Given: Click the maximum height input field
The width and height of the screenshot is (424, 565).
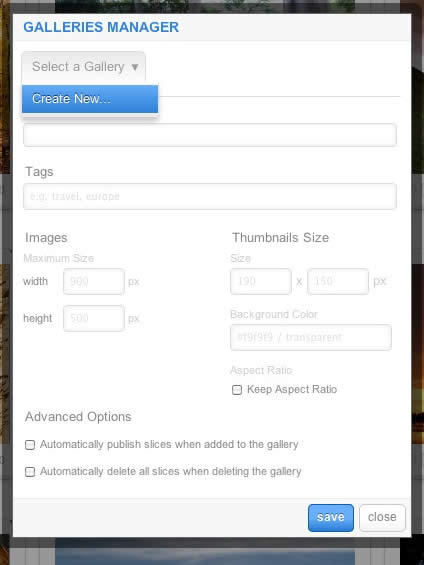Looking at the screenshot, I should (x=94, y=318).
